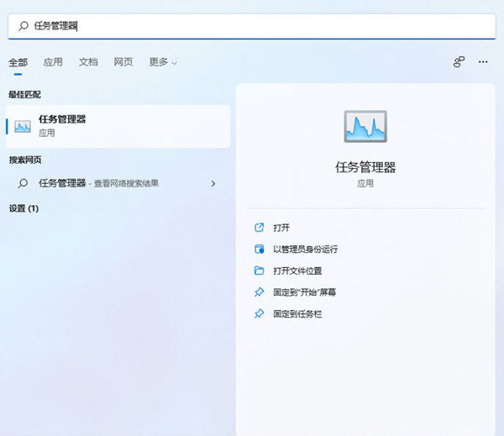
Task: Expand web search result chevron arrow
Action: click(213, 183)
